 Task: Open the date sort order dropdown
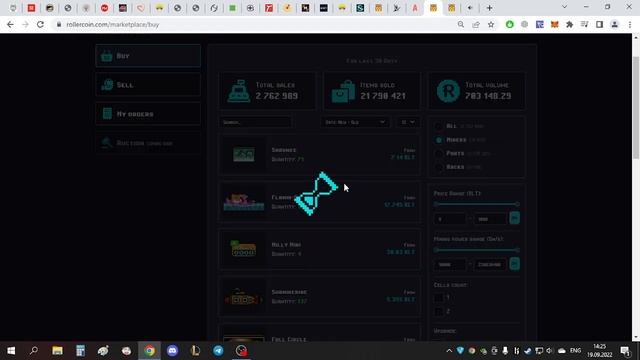click(x=354, y=122)
